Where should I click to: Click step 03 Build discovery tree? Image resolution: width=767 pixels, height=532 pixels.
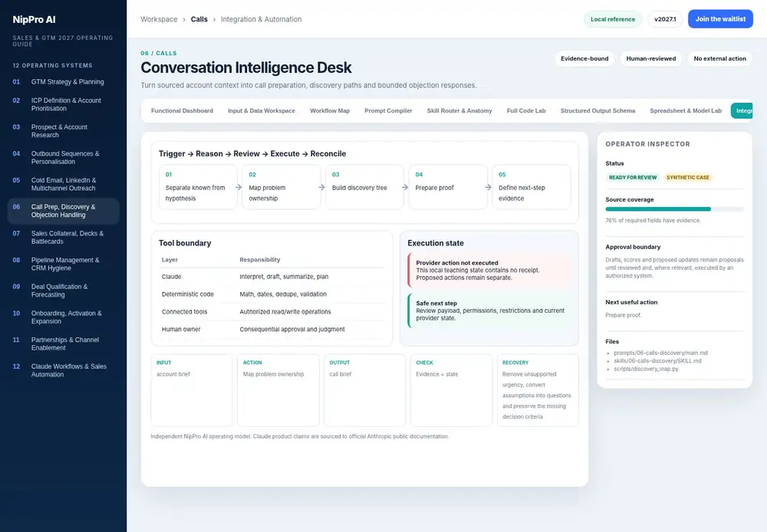[365, 187]
